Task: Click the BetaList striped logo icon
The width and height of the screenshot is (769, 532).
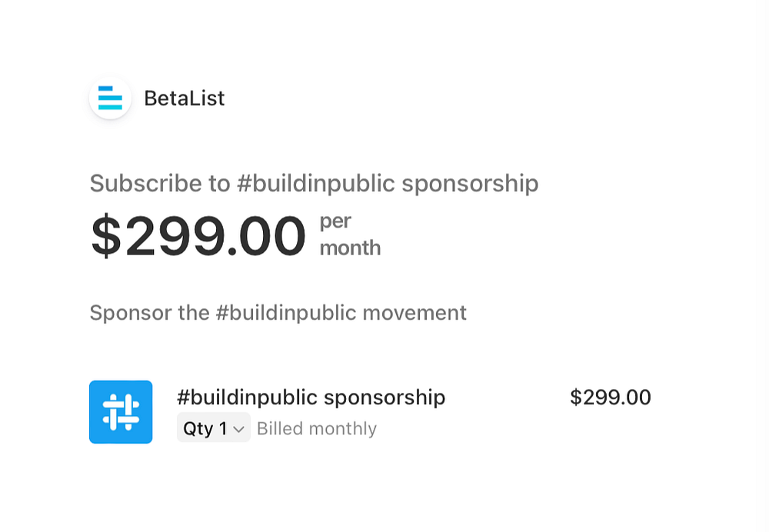Action: click(110, 98)
